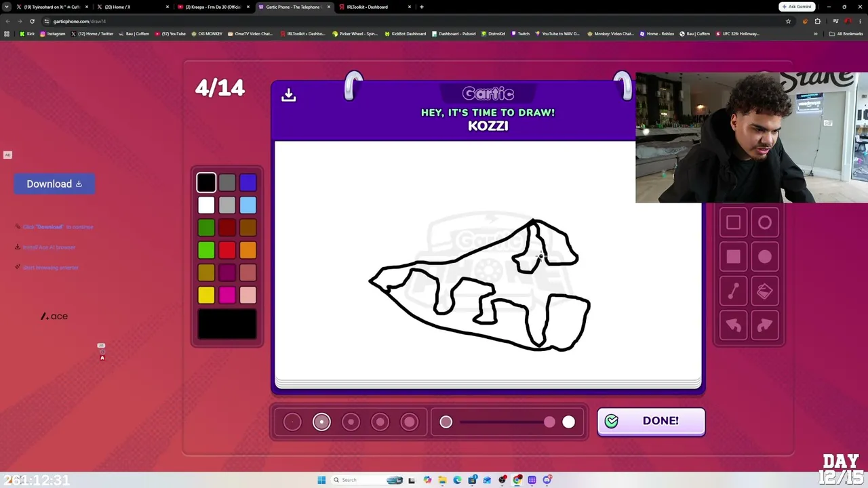Select the fourth brush size
Screen dimensions: 868x488
380,422
